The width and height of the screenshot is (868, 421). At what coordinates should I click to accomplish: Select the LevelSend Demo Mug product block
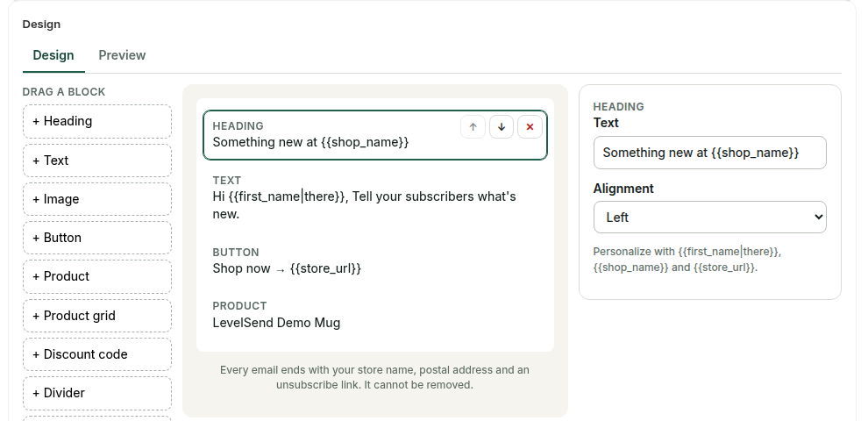374,315
